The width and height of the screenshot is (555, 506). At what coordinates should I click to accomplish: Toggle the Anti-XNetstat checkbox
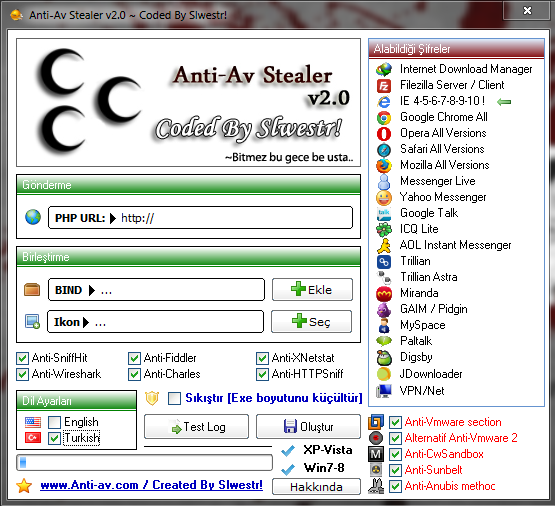[x=262, y=358]
